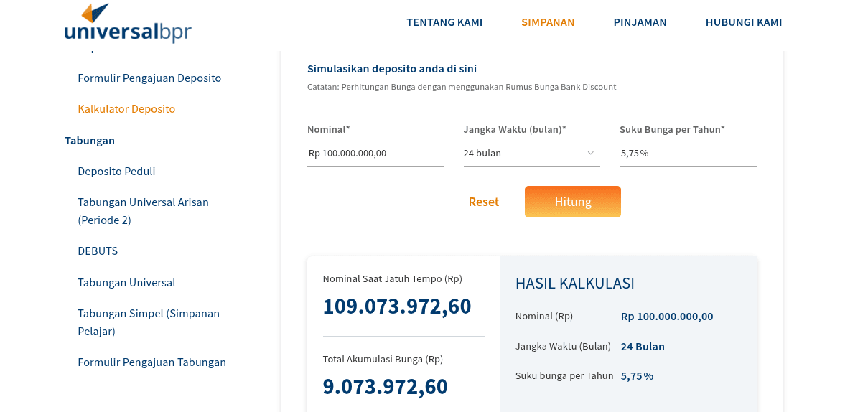Click the Jangka Waktu dropdown chevron arrow
The height and width of the screenshot is (412, 868).
coord(591,153)
